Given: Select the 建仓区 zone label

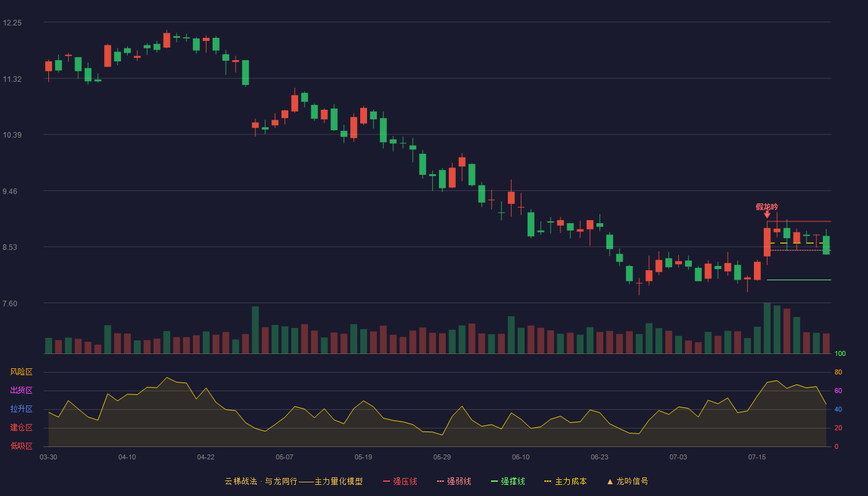Looking at the screenshot, I should click(21, 428).
